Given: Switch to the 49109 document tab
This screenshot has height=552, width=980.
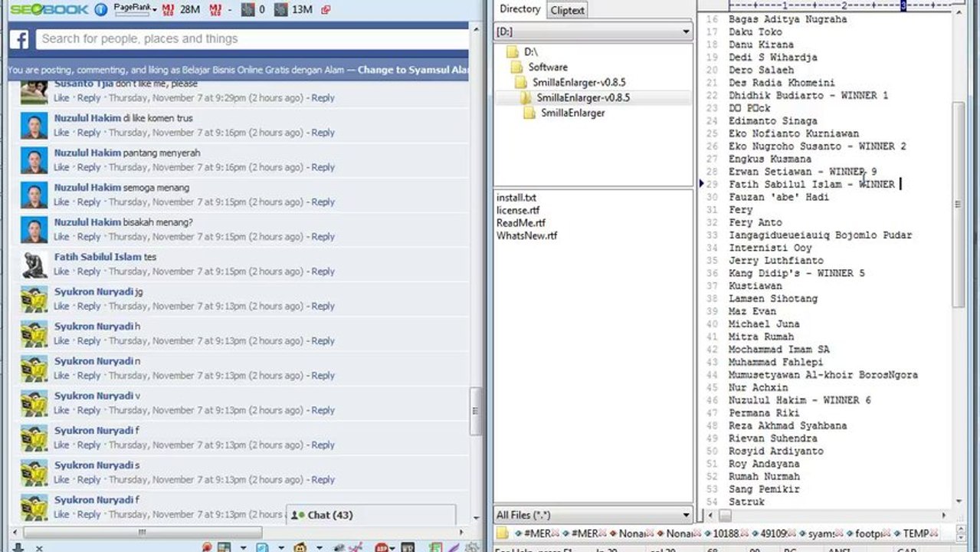Looking at the screenshot, I should coord(771,534).
